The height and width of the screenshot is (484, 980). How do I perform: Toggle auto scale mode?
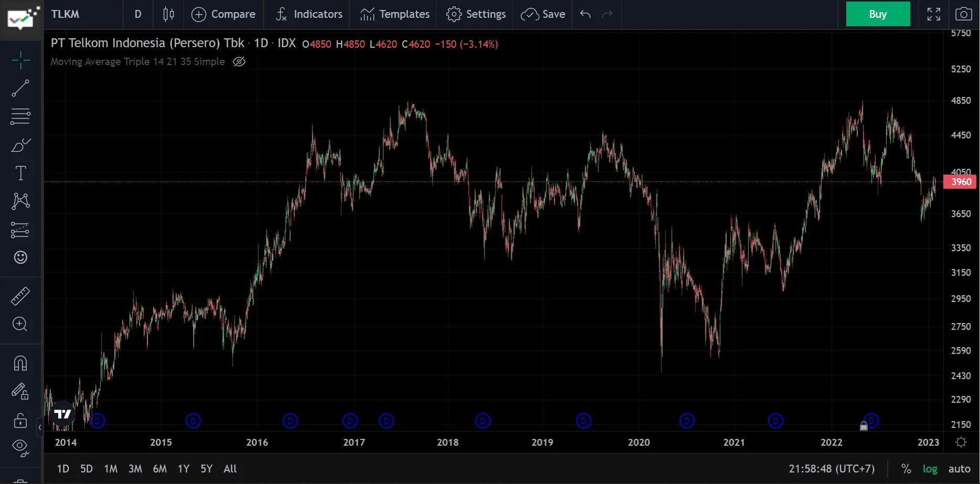coord(960,469)
